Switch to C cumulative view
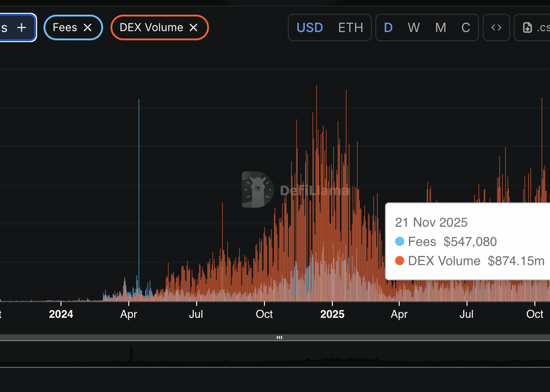This screenshot has height=392, width=550. coord(466,27)
